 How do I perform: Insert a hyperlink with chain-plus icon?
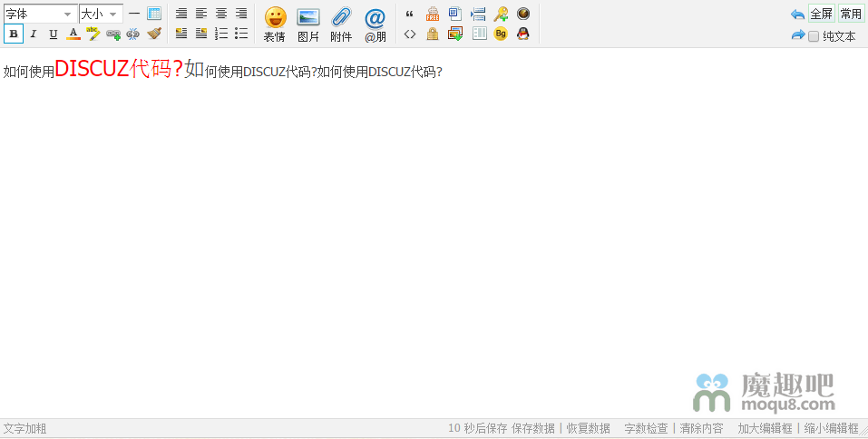pyautogui.click(x=113, y=34)
